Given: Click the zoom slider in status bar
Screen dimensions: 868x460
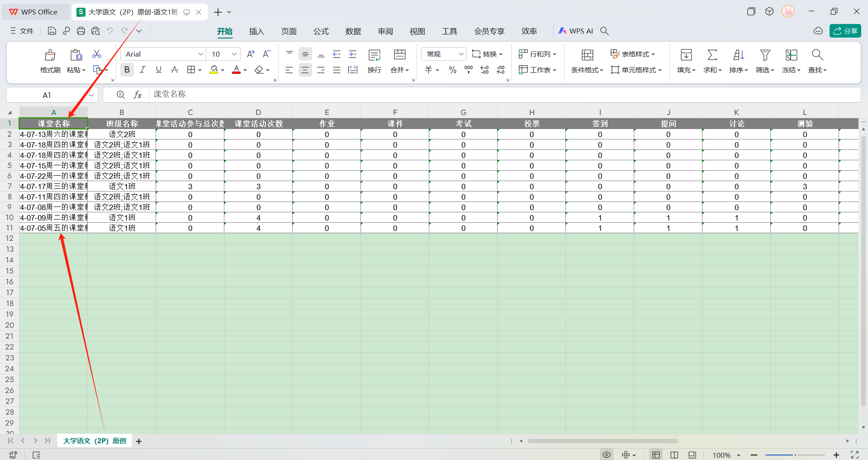Looking at the screenshot, I should tap(795, 455).
